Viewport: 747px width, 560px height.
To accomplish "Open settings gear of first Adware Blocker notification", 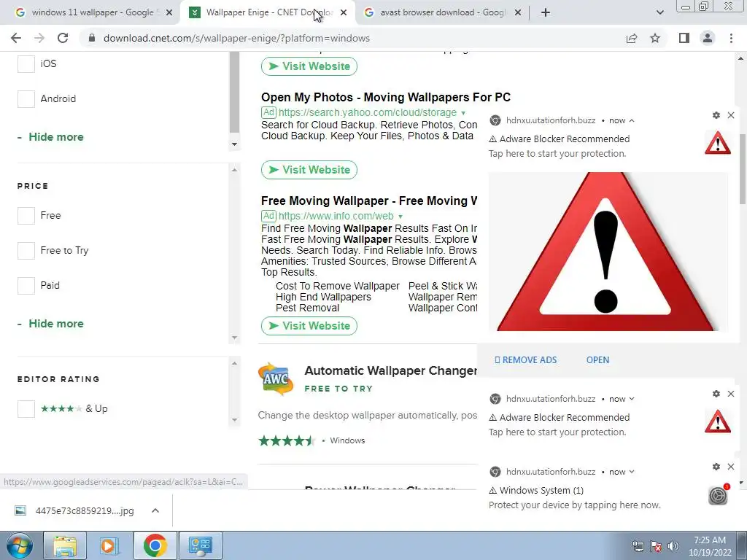I will pyautogui.click(x=716, y=115).
